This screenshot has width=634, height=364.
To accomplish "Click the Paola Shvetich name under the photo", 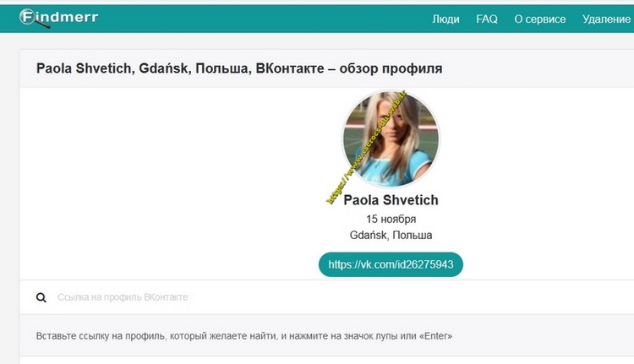I will coord(391,200).
